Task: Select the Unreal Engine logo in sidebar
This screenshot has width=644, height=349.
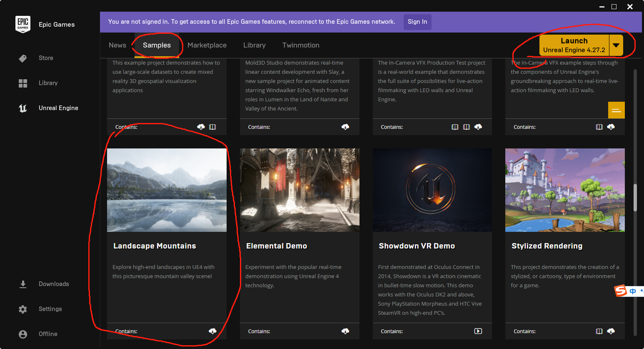Action: [23, 108]
